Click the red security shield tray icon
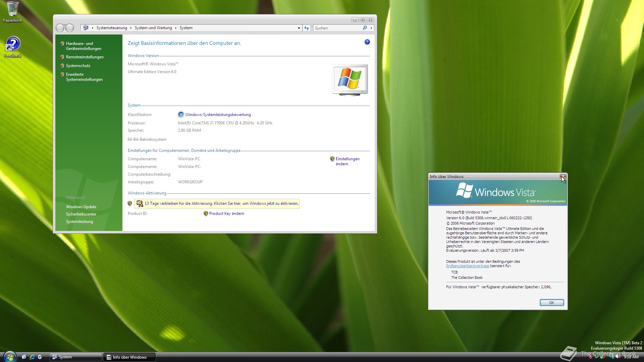 (590, 357)
